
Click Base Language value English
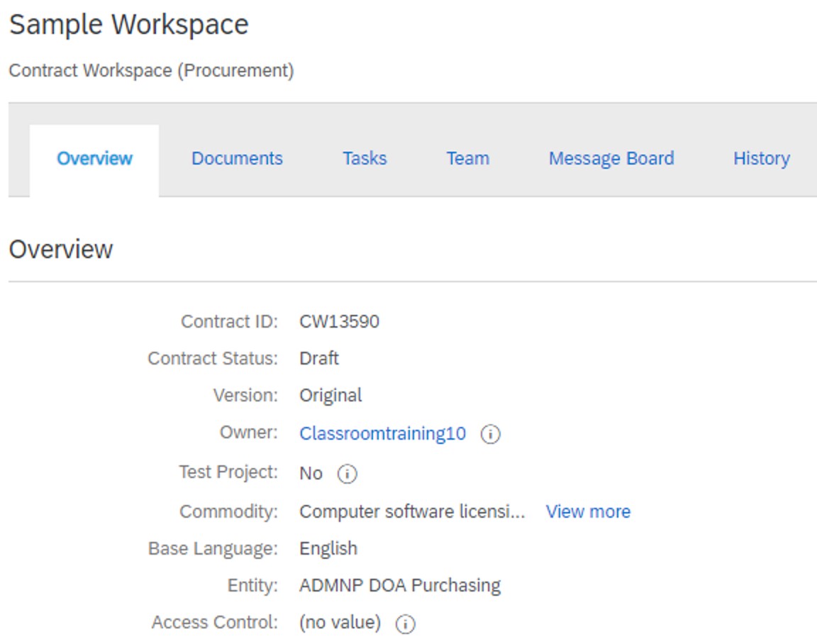(328, 549)
